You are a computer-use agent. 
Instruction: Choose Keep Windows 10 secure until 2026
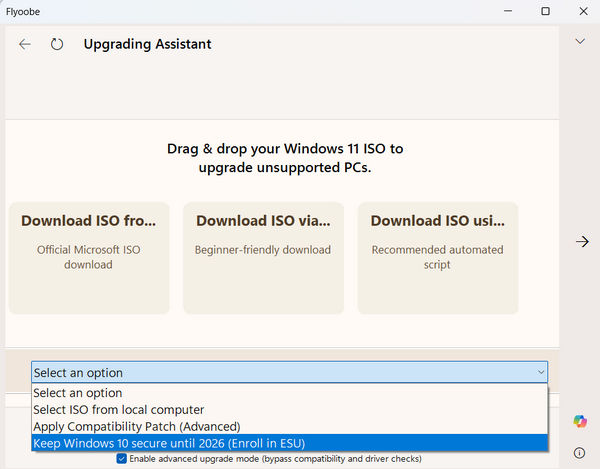coord(289,443)
